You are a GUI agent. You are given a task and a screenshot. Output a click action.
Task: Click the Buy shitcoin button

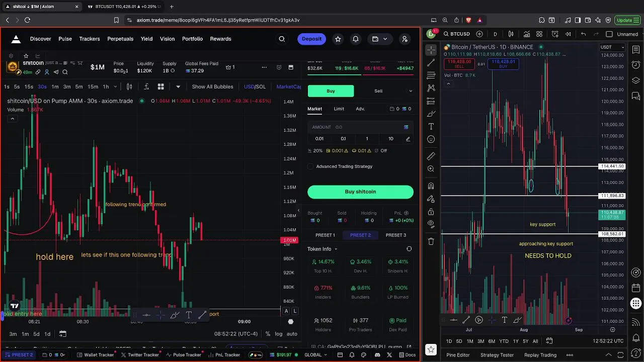[x=360, y=192]
